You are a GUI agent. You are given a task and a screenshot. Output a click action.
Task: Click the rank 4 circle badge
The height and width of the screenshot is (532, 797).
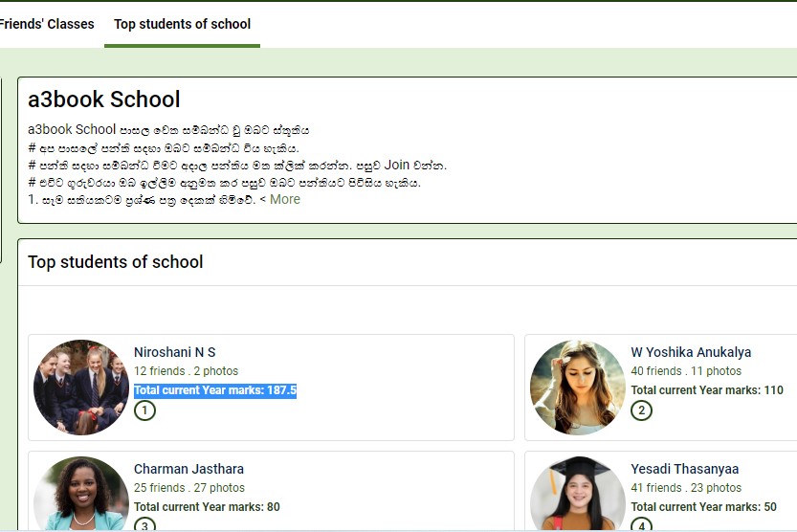[641, 525]
